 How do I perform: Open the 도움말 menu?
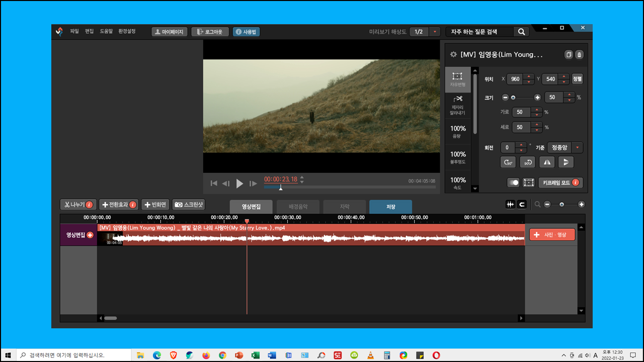pyautogui.click(x=106, y=31)
